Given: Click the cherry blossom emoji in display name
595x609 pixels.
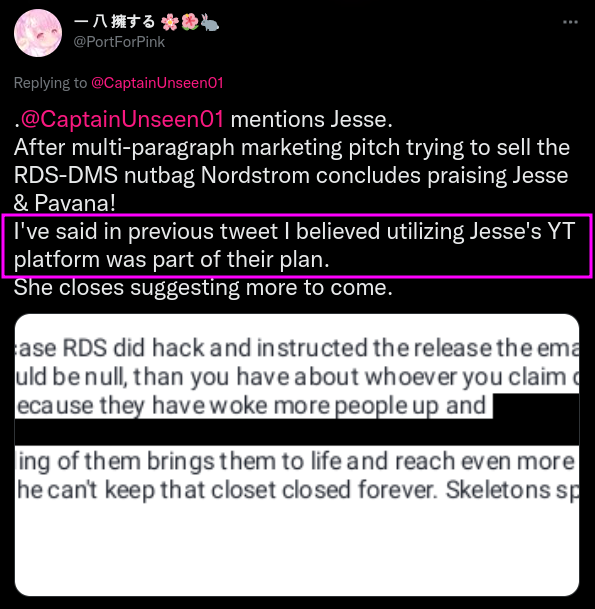Looking at the screenshot, I should coord(170,22).
